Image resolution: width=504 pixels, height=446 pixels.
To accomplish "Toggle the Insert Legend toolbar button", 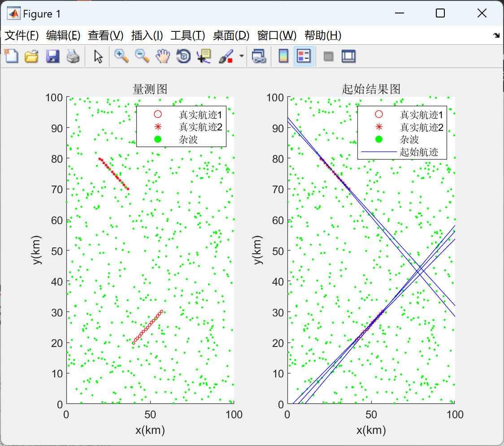I will pos(304,56).
